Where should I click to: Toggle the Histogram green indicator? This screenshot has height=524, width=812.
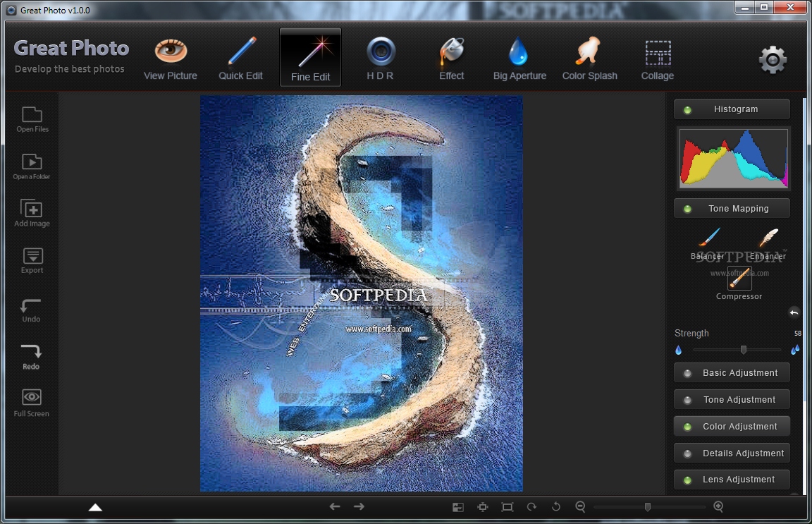[x=687, y=110]
